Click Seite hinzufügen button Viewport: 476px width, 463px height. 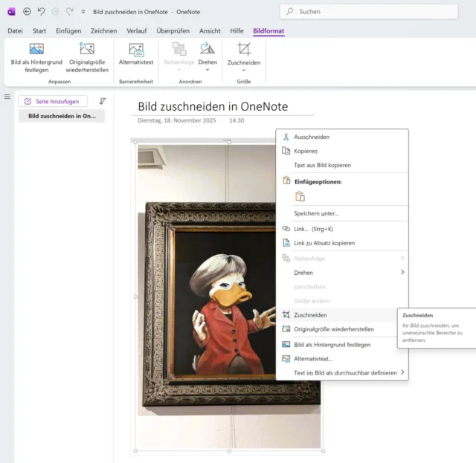pos(53,101)
